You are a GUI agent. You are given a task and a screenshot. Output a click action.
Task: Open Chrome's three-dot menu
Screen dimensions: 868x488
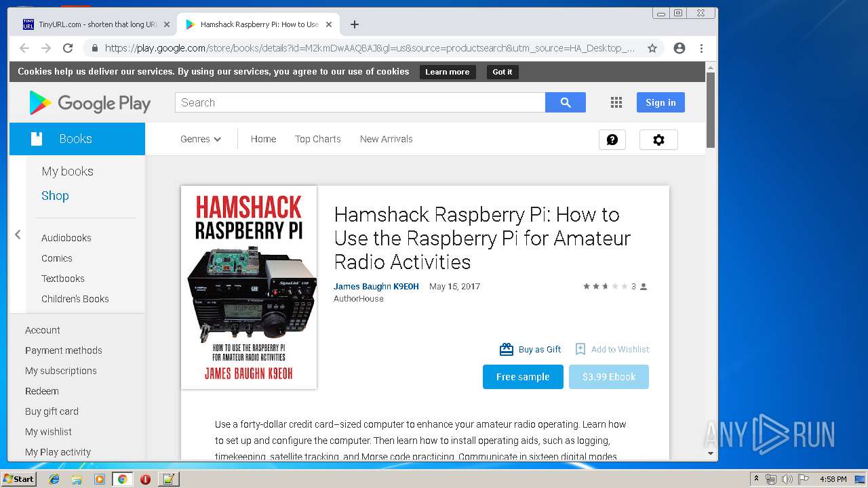click(x=701, y=48)
